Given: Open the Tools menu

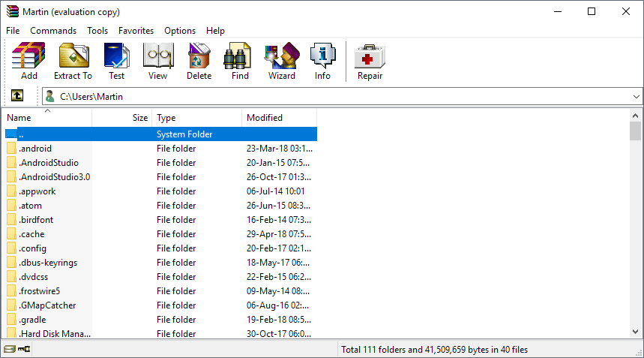Looking at the screenshot, I should click(97, 31).
